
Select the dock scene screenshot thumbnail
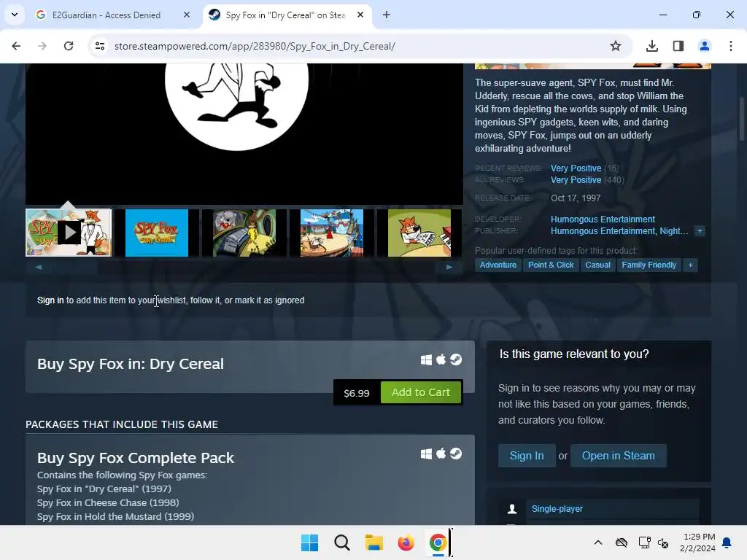(x=332, y=233)
